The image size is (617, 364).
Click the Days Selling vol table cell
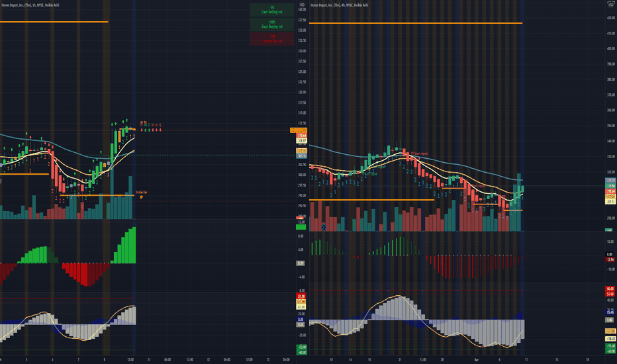point(272,10)
